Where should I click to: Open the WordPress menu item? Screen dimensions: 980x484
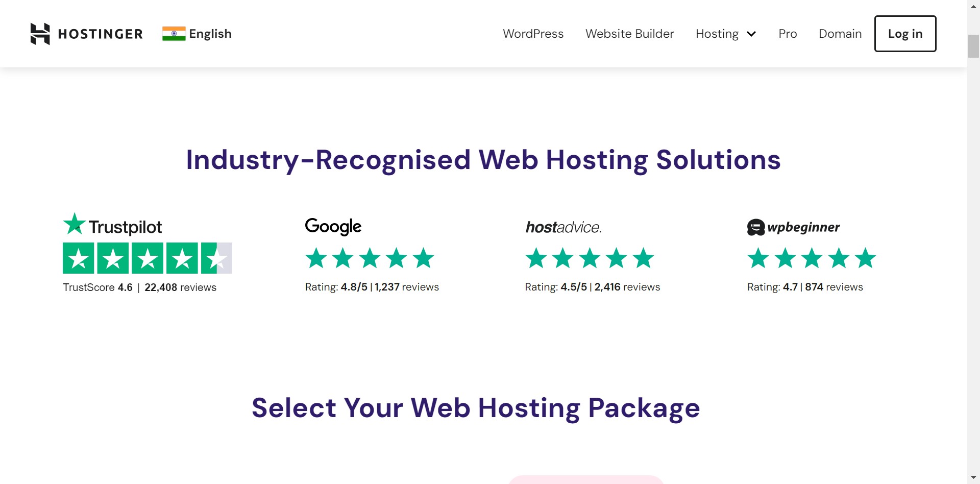click(x=533, y=34)
